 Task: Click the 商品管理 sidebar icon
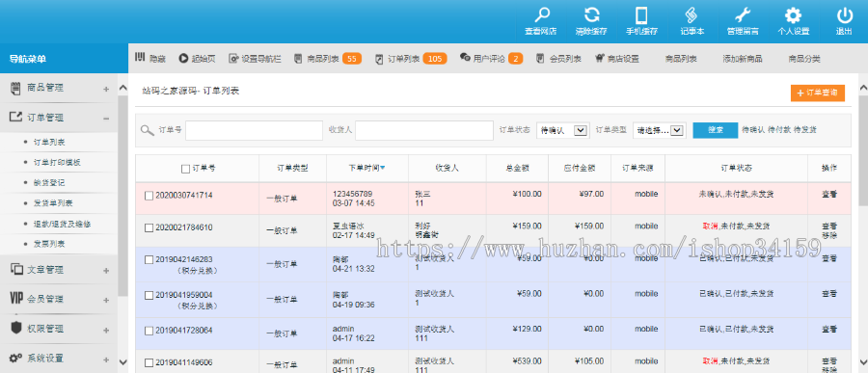[15, 88]
